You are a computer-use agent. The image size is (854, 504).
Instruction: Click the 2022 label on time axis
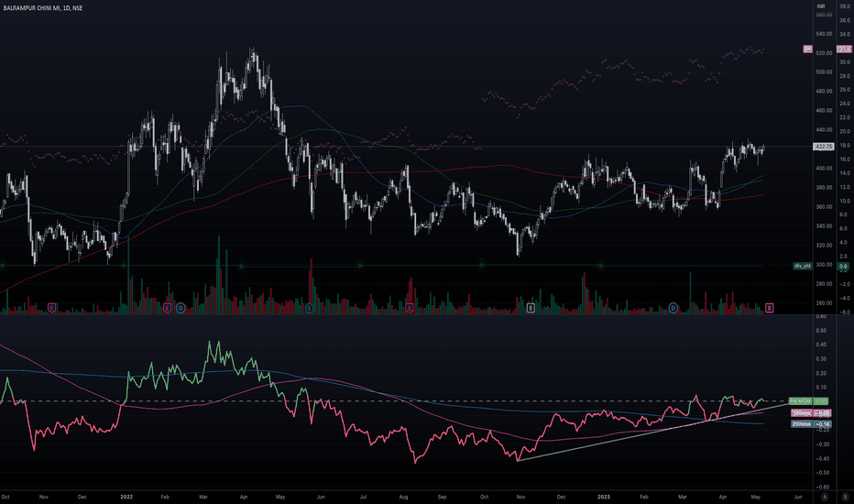pyautogui.click(x=126, y=497)
